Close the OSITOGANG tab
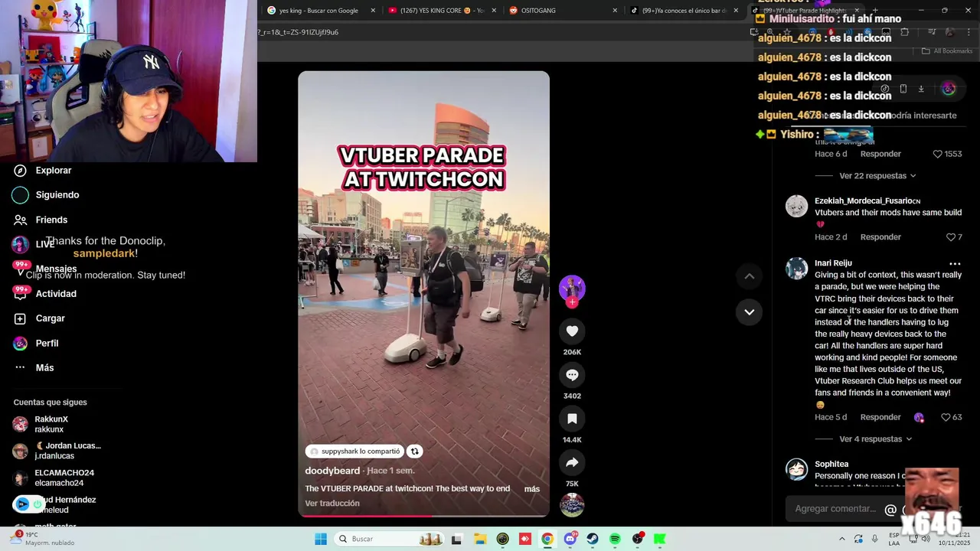Screen dimensions: 980x551 (x=615, y=11)
